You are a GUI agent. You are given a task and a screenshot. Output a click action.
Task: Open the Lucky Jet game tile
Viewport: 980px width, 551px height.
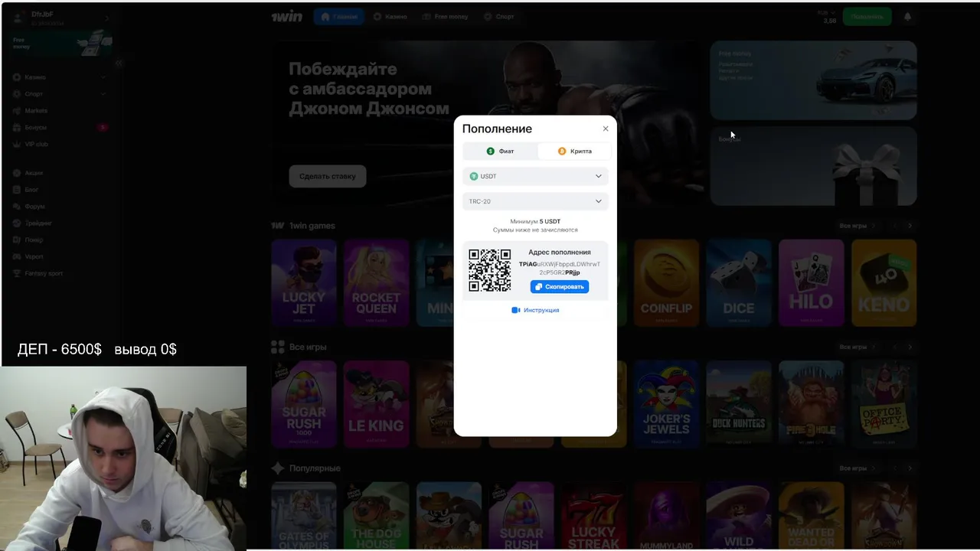(x=304, y=282)
